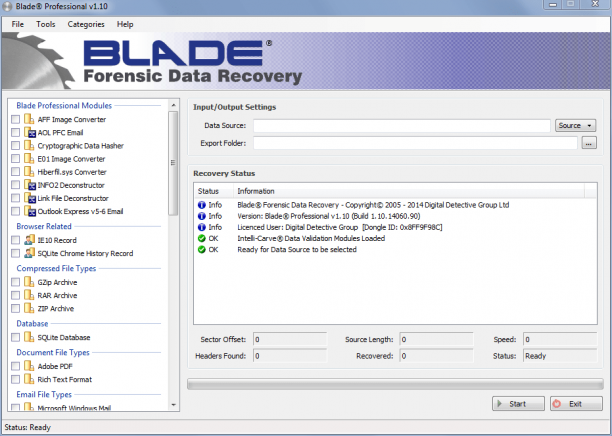Click the module list scroll up arrow
Image resolution: width=612 pixels, height=436 pixels.
pyautogui.click(x=173, y=105)
